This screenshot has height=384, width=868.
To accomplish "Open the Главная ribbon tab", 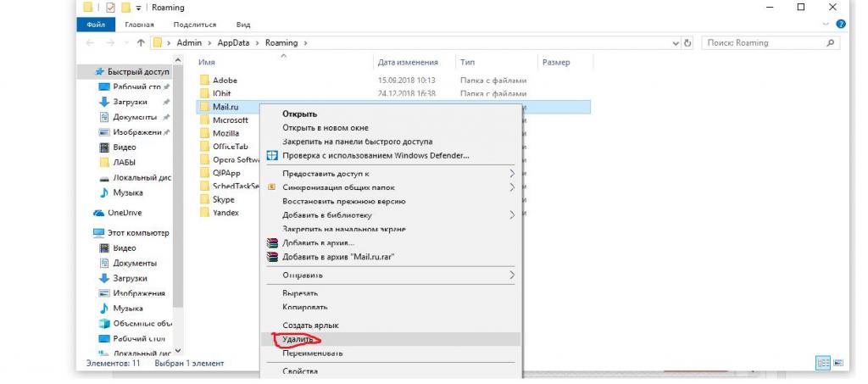I will [140, 25].
